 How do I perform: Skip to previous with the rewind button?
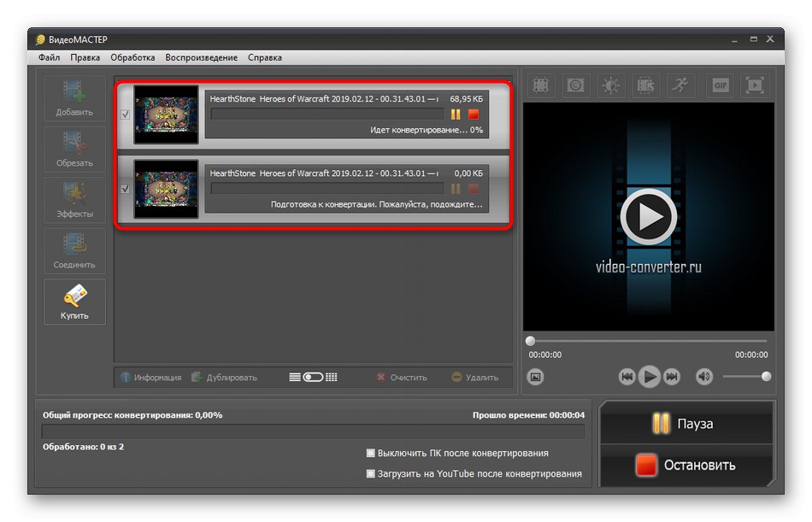627,377
